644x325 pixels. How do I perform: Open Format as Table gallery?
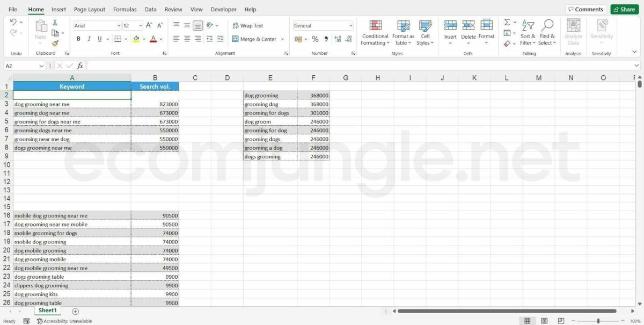tap(403, 26)
